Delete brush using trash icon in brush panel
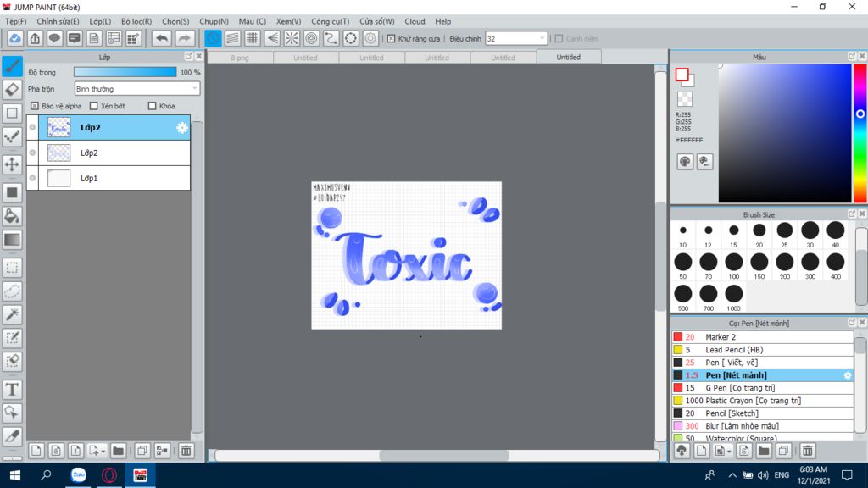Screen dimensions: 868x488 tap(808, 451)
